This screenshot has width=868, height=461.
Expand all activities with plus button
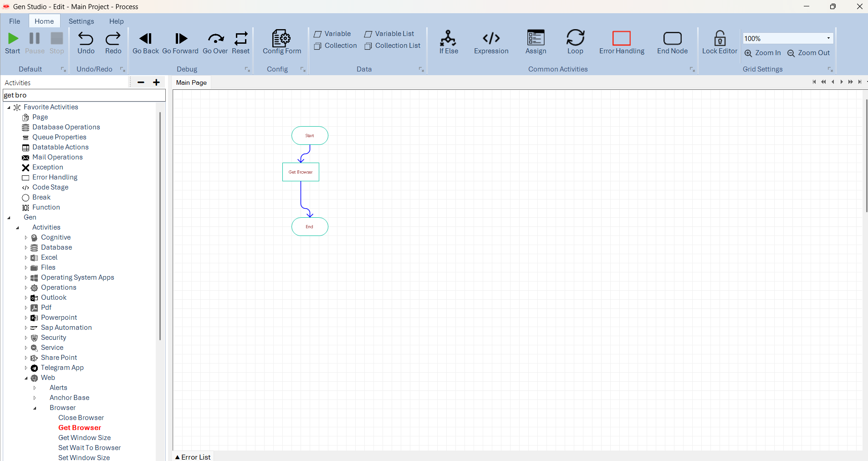(x=156, y=82)
